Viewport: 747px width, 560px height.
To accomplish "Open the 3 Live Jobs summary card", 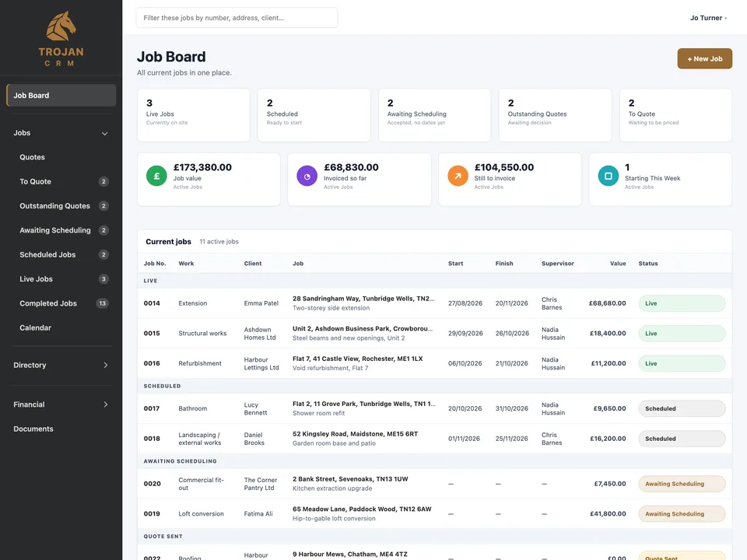I will pyautogui.click(x=194, y=115).
